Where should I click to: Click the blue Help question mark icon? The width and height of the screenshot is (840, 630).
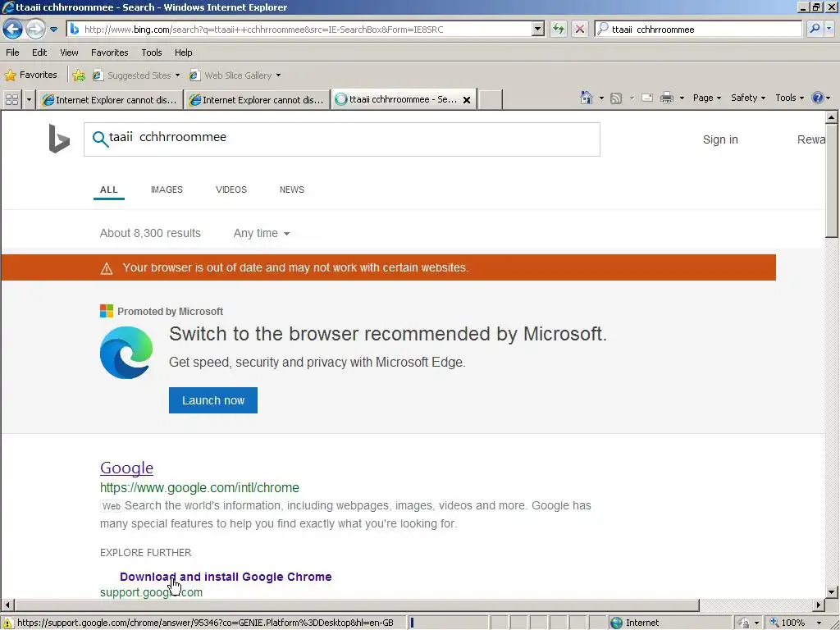(817, 98)
